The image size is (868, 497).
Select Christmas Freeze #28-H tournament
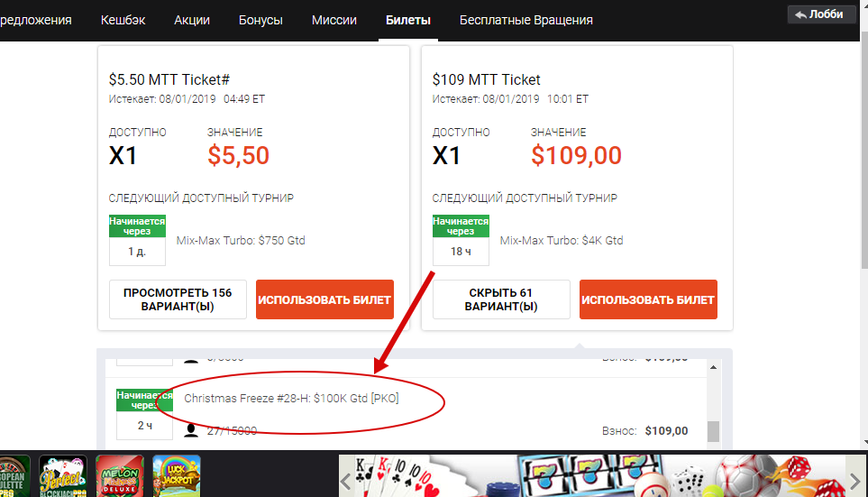pos(291,399)
